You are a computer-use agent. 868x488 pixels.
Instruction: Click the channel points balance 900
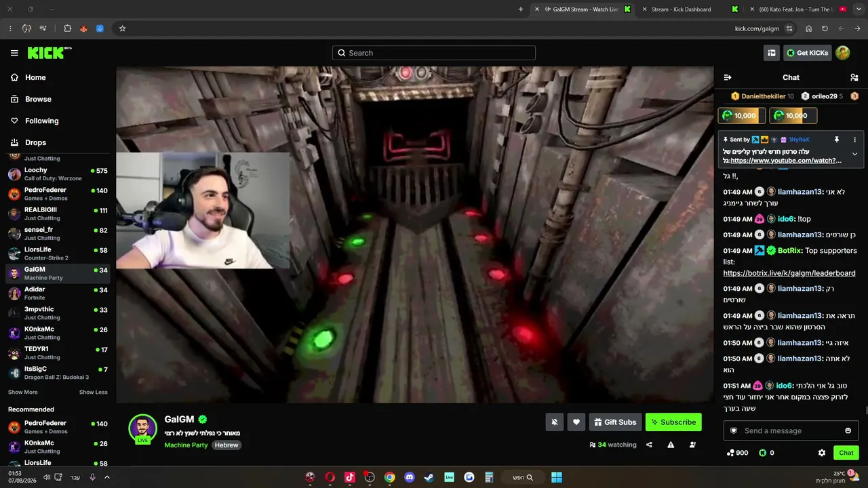[737, 453]
